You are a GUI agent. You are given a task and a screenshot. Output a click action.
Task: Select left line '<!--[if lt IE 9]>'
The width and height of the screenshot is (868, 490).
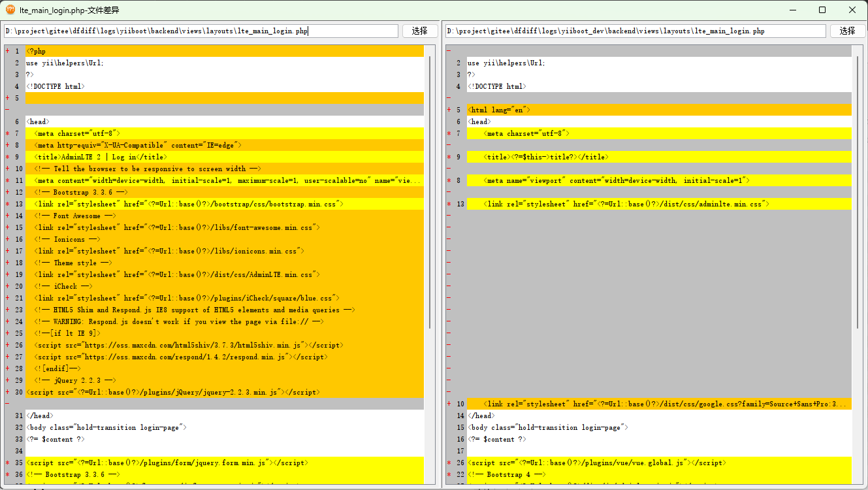pos(225,333)
